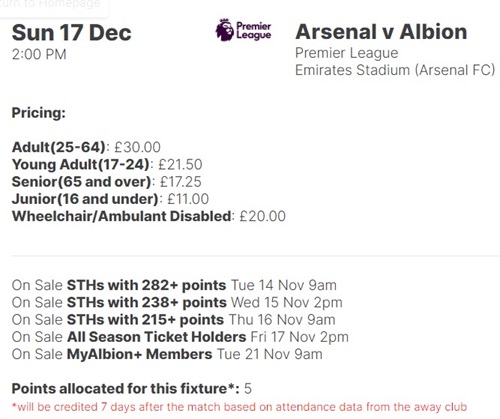Image resolution: width=500 pixels, height=419 pixels.
Task: Click the All Season Ticket Holders sale line
Action: click(x=180, y=337)
